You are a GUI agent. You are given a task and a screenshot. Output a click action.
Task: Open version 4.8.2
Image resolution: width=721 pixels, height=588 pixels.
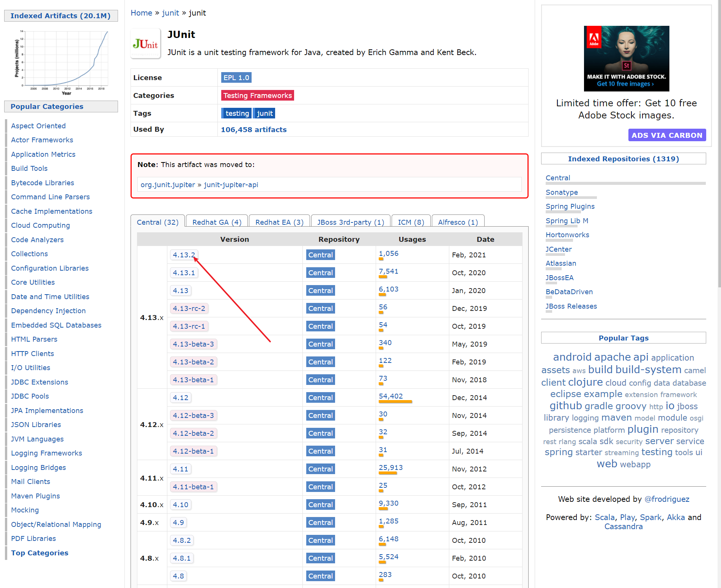tap(182, 540)
